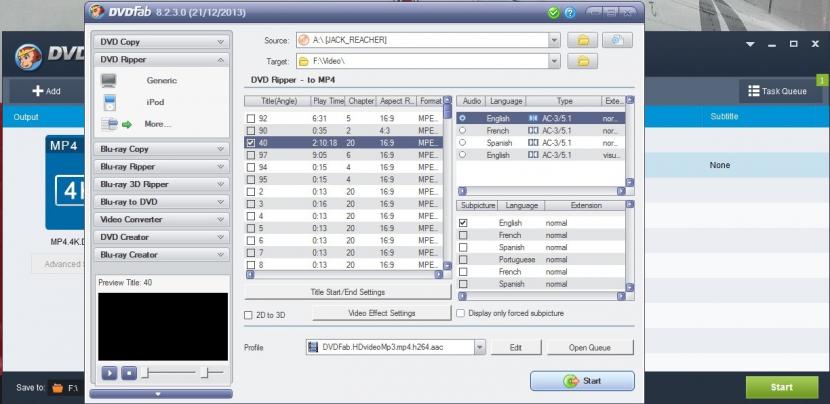Click Add button in background window
The width and height of the screenshot is (830, 404).
(x=47, y=91)
